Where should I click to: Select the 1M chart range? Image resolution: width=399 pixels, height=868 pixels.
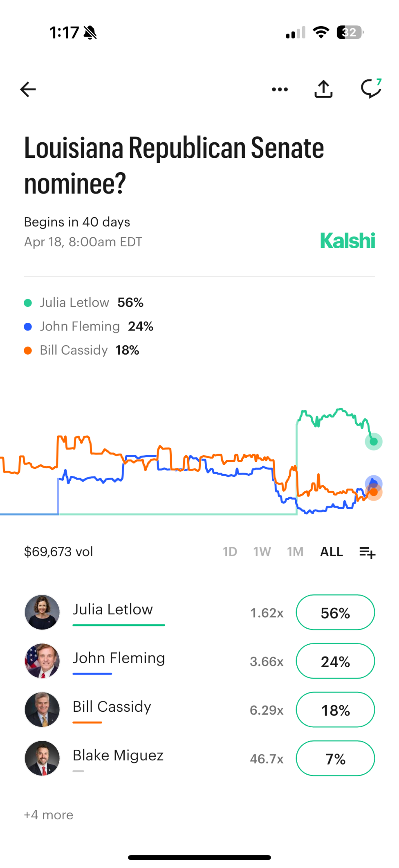[295, 552]
